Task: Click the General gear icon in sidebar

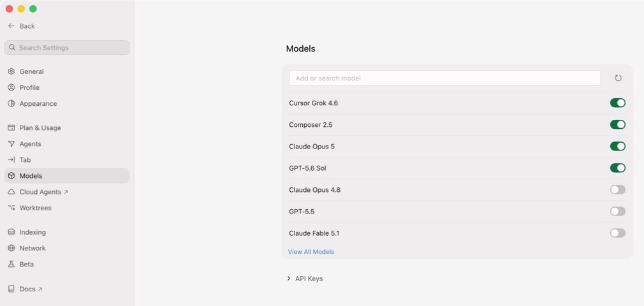Action: click(11, 71)
